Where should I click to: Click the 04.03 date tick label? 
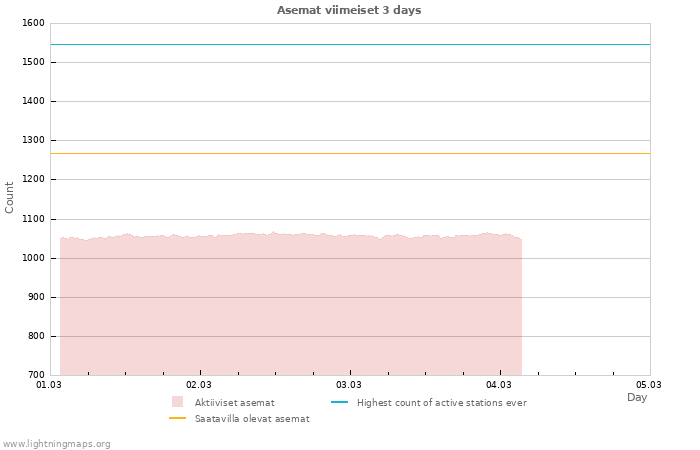click(x=499, y=384)
